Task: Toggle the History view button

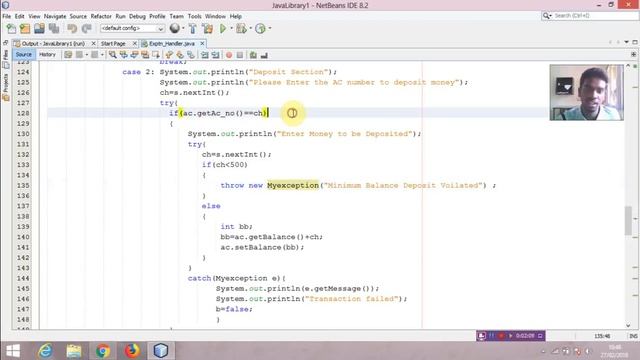Action: point(47,54)
